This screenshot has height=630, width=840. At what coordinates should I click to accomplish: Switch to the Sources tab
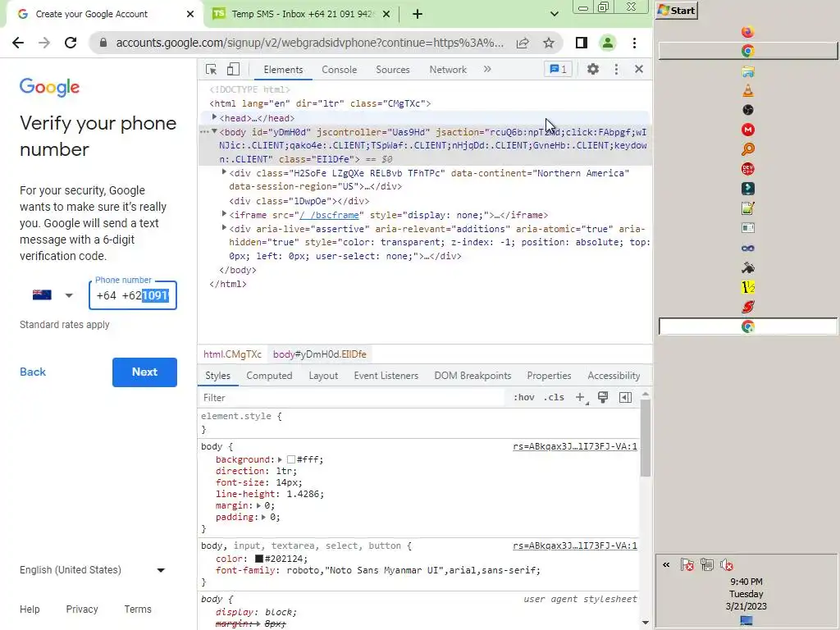tap(393, 70)
